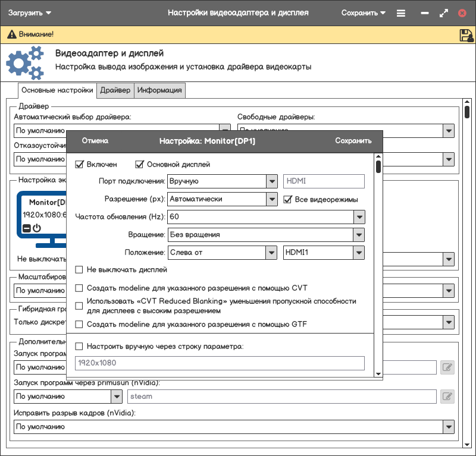
Task: Click the large gears icon in the header
Action: point(25,64)
